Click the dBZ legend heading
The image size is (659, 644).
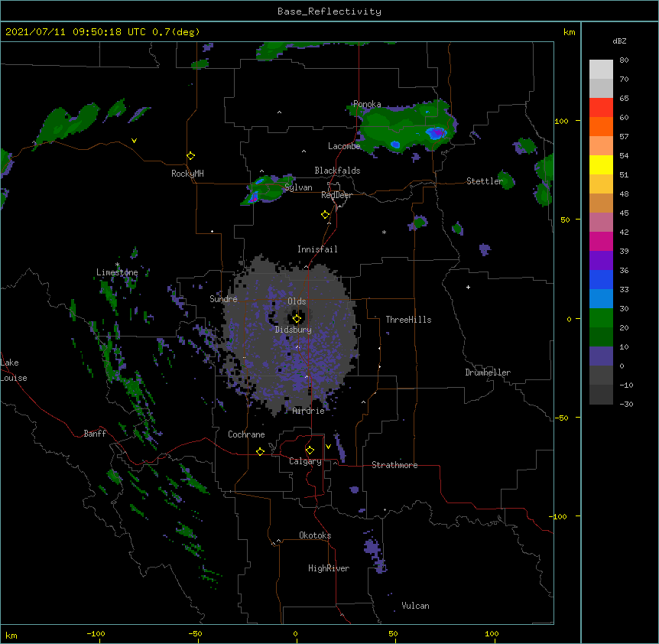tap(619, 41)
